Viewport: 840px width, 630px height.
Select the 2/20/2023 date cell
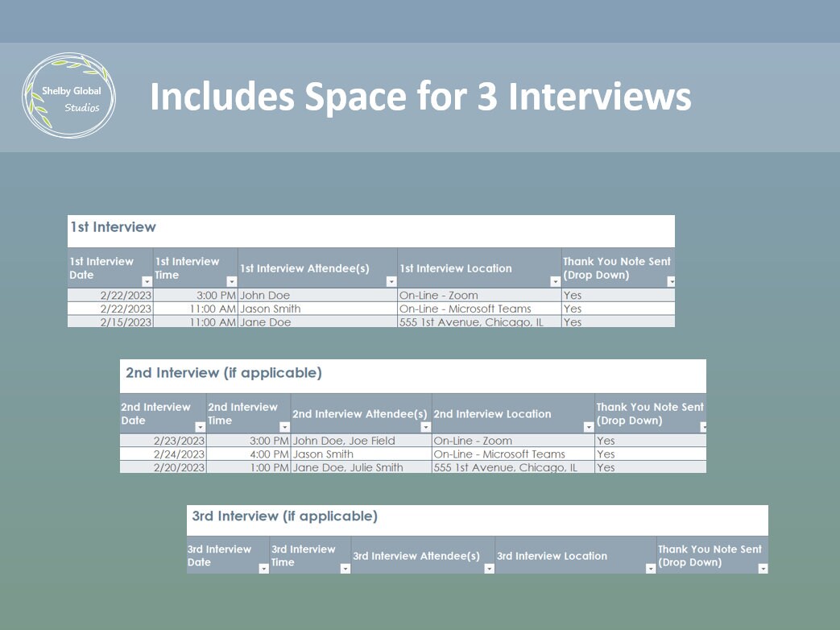click(x=163, y=467)
